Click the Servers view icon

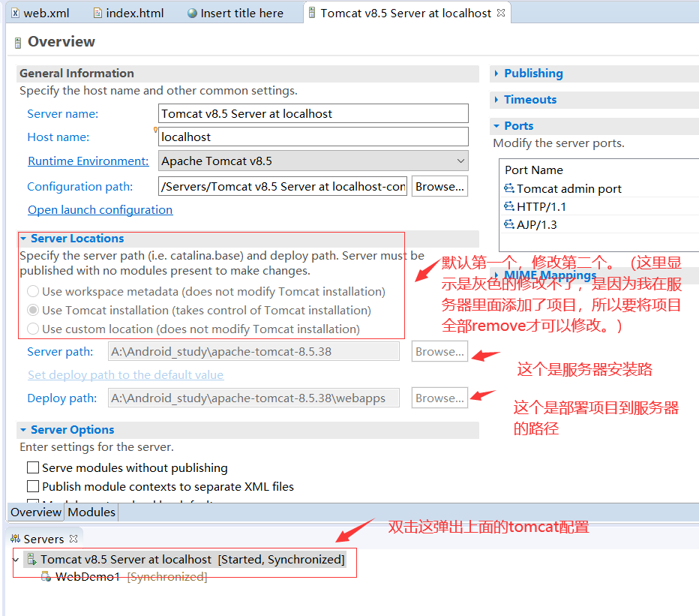pos(14,538)
